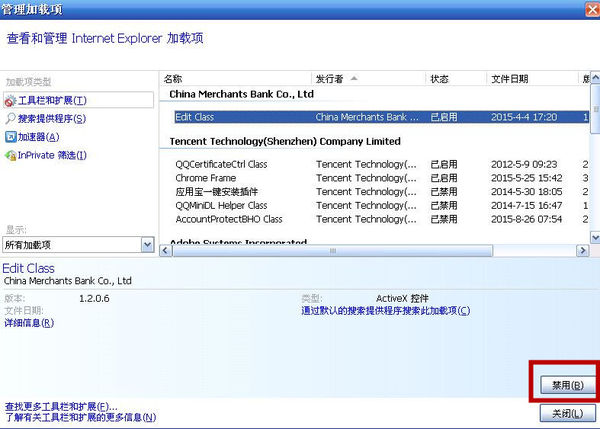Open 详细信息(R) link
Viewport: 600px width, 429px height.
point(29,323)
